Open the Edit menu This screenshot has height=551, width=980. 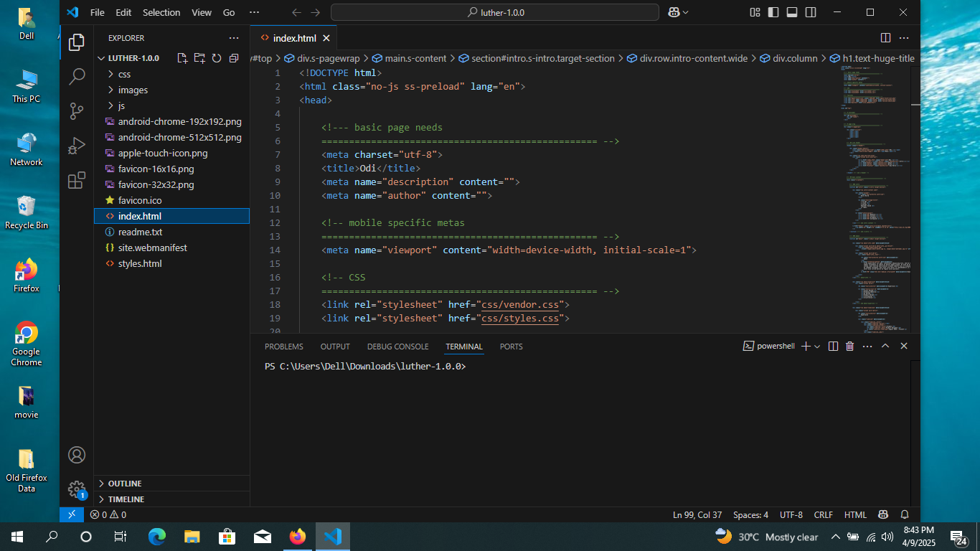[x=123, y=12]
